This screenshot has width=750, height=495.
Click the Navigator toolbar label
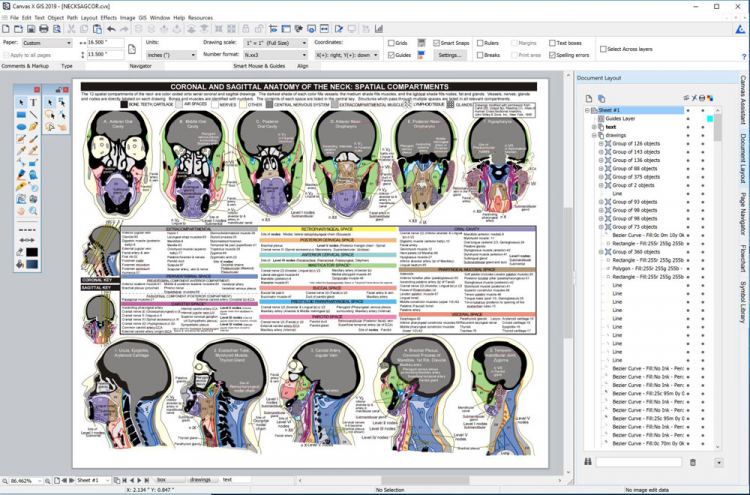[141, 66]
